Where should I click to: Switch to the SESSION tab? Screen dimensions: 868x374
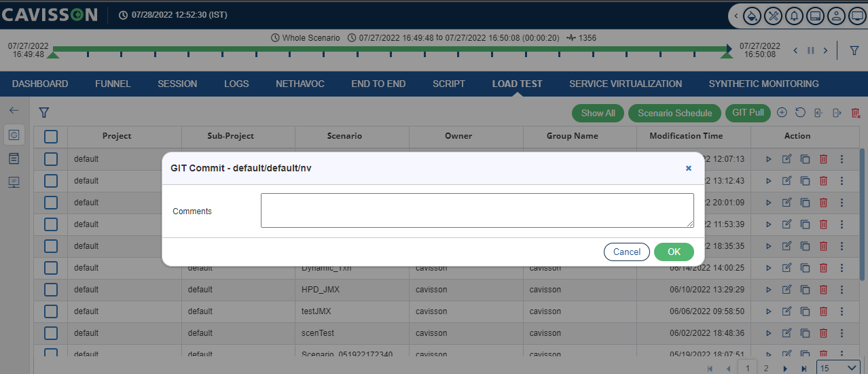177,84
